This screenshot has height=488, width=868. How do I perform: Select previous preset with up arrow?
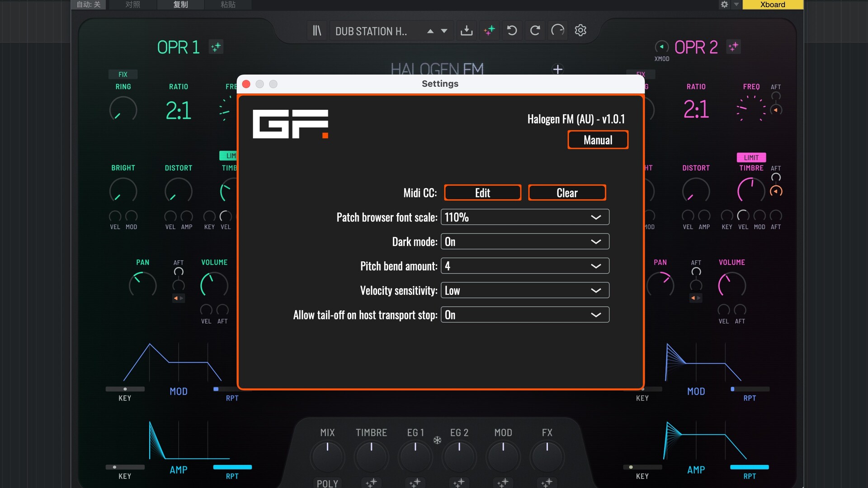tap(430, 31)
